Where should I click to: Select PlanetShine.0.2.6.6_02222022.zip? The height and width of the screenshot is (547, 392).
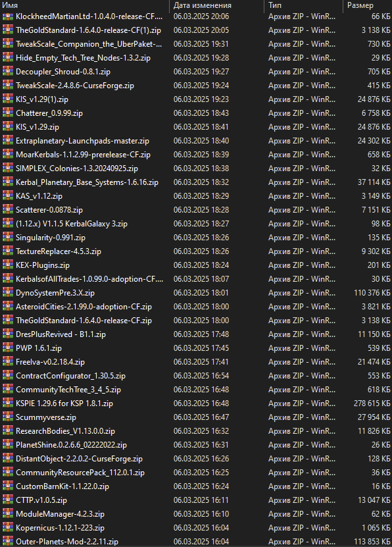(x=71, y=445)
